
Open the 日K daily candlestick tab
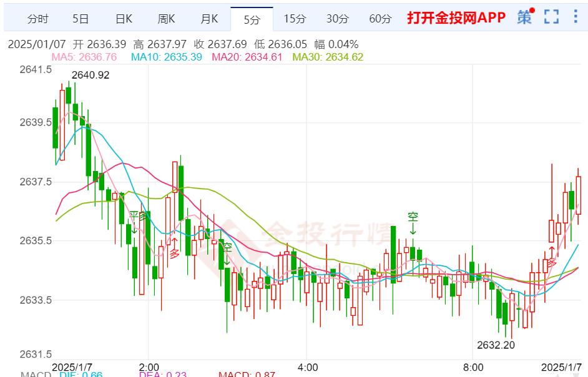[x=124, y=19]
